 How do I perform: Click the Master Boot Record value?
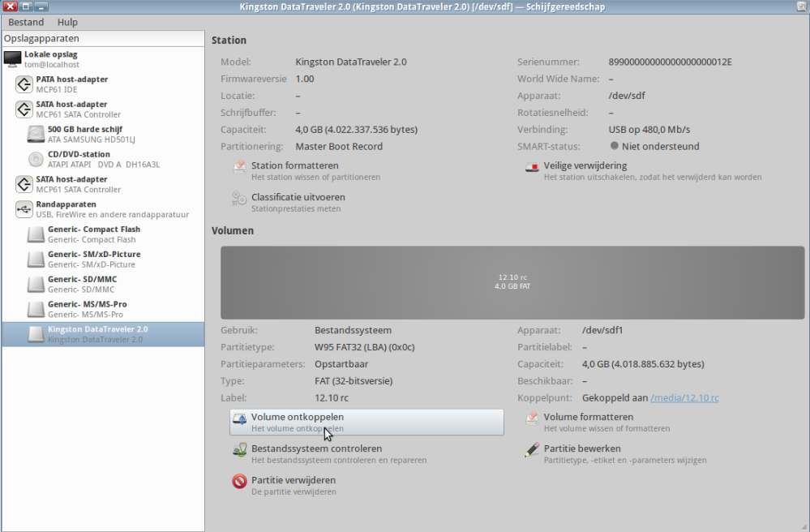coord(339,146)
